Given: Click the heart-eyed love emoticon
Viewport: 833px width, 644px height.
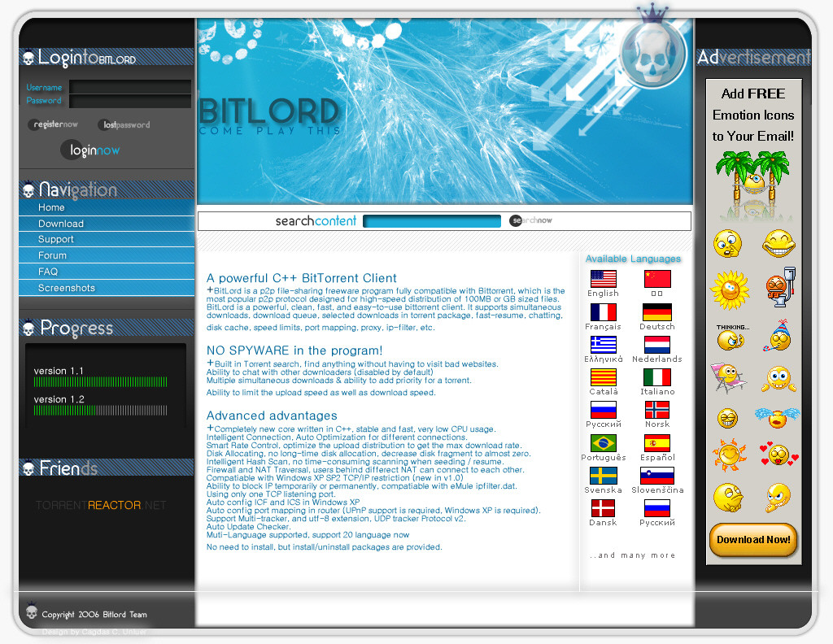Looking at the screenshot, I should click(x=778, y=455).
